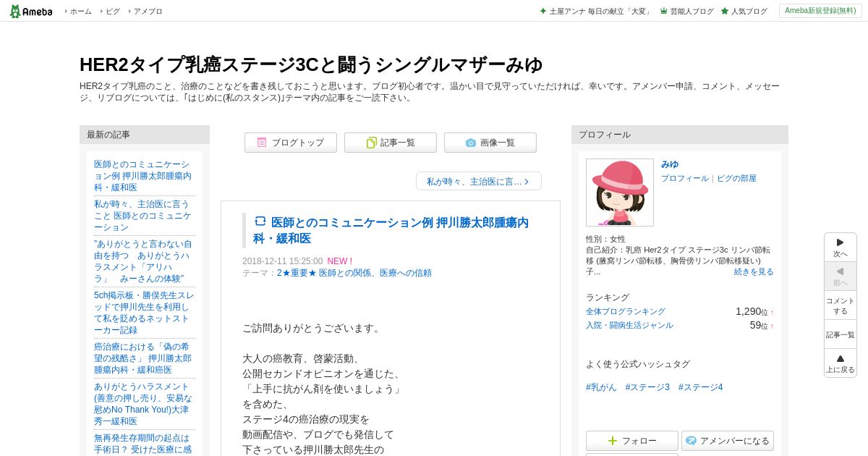Click hashtag #乳がん

[601, 387]
